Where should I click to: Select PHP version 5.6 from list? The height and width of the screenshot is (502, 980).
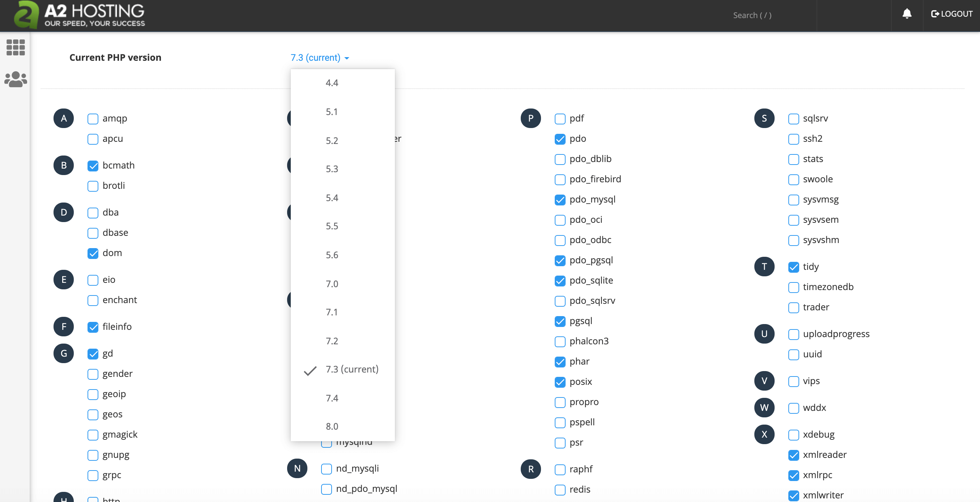click(x=332, y=255)
